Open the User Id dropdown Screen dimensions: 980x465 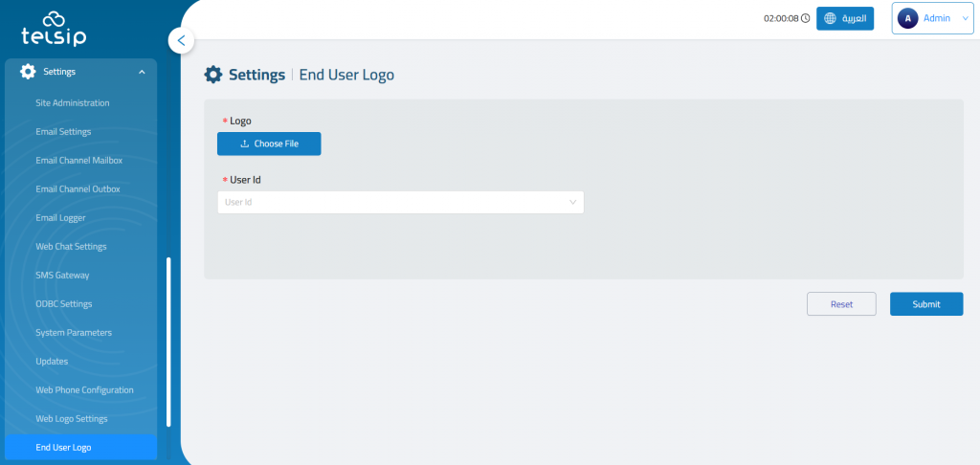click(400, 202)
